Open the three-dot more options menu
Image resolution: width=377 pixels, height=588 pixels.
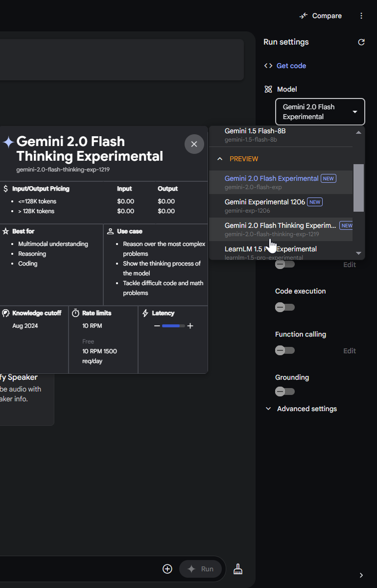click(361, 16)
